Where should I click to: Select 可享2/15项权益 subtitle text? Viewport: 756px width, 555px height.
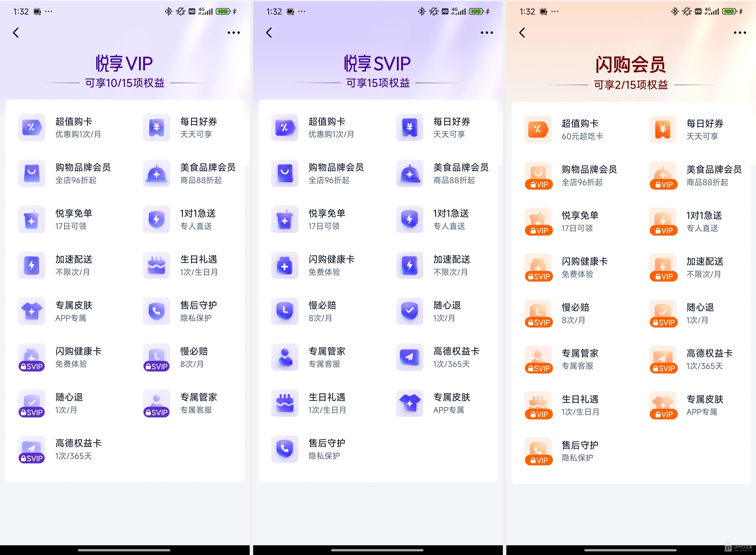coord(631,85)
